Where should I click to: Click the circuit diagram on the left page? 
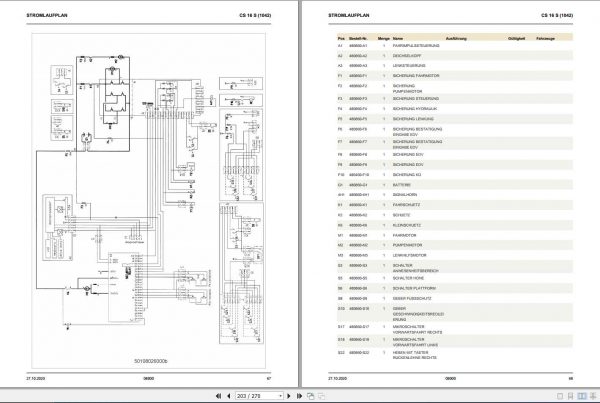pyautogui.click(x=148, y=201)
